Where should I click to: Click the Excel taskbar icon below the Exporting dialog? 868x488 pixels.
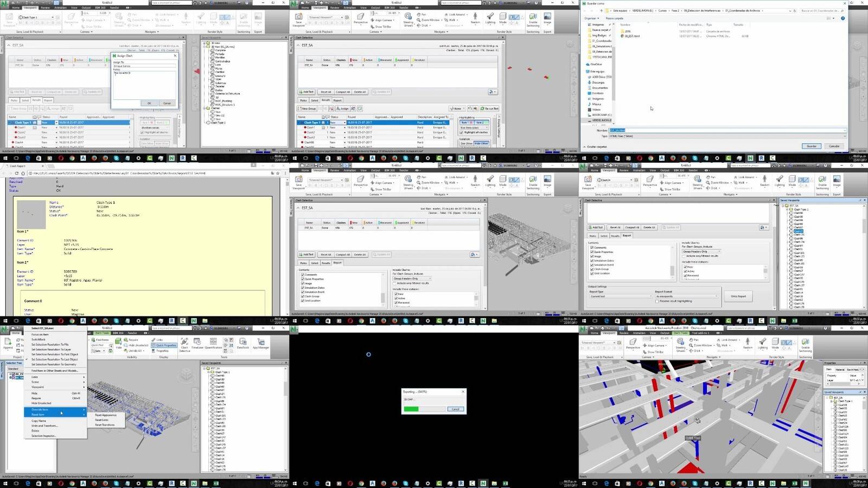[505, 483]
